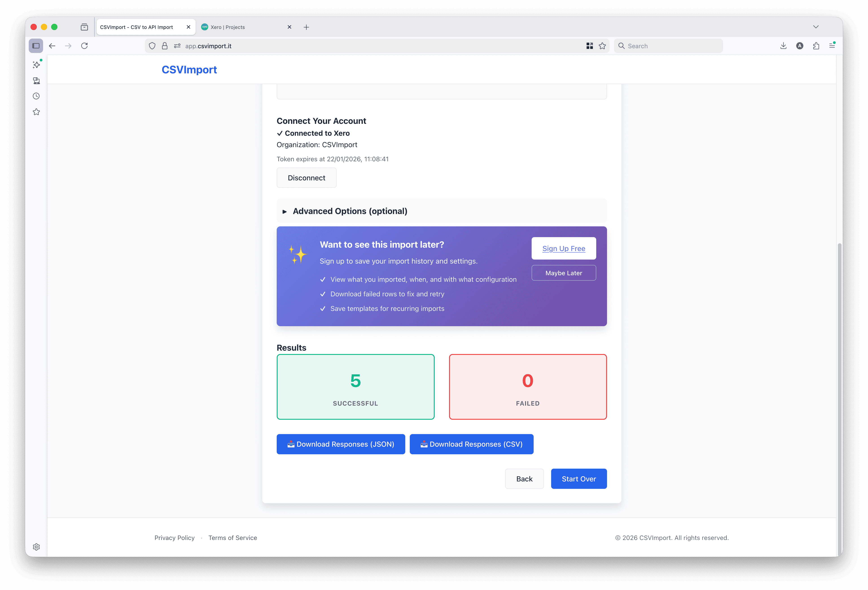Open sidebar settings gear icon

36,547
